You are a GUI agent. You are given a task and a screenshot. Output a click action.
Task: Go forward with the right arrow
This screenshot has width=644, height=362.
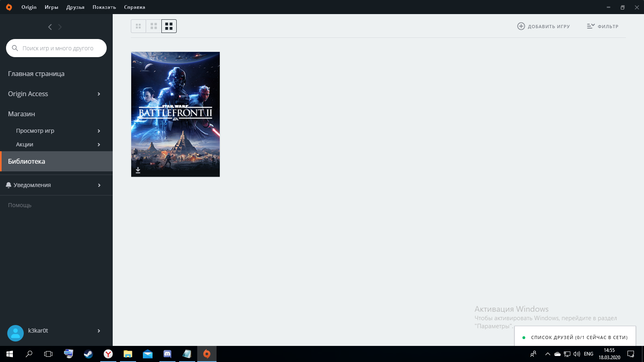click(60, 27)
